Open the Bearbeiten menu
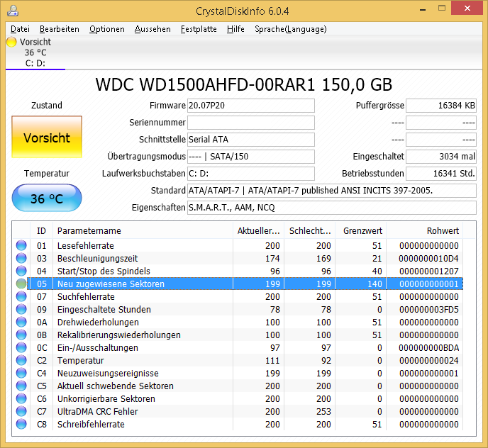Viewport: 488px width, 448px height. pyautogui.click(x=59, y=29)
